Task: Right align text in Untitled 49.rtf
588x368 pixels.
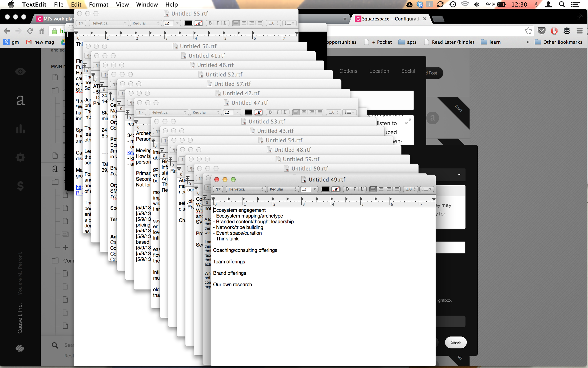Action: pos(389,189)
